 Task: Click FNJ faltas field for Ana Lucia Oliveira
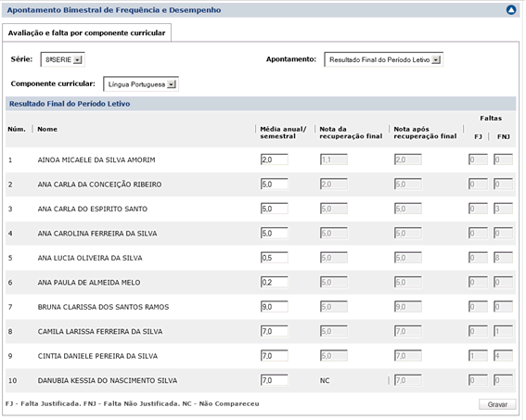(x=503, y=258)
